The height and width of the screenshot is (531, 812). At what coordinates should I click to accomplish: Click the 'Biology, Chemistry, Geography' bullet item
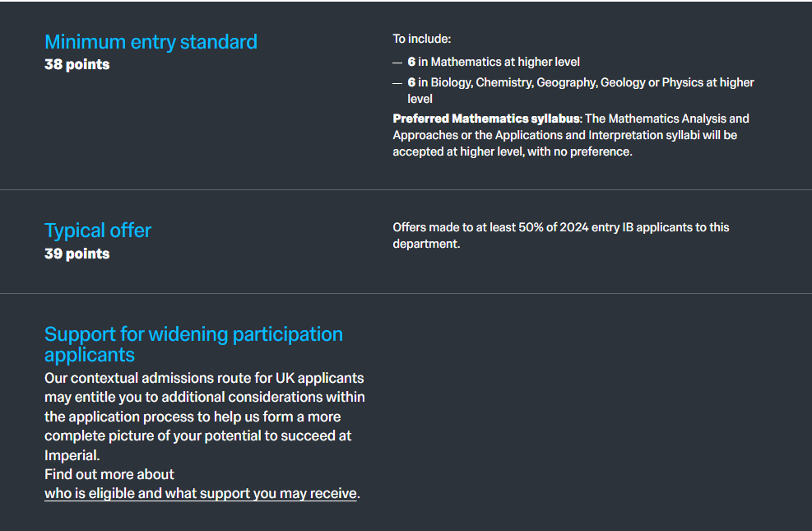coord(580,82)
